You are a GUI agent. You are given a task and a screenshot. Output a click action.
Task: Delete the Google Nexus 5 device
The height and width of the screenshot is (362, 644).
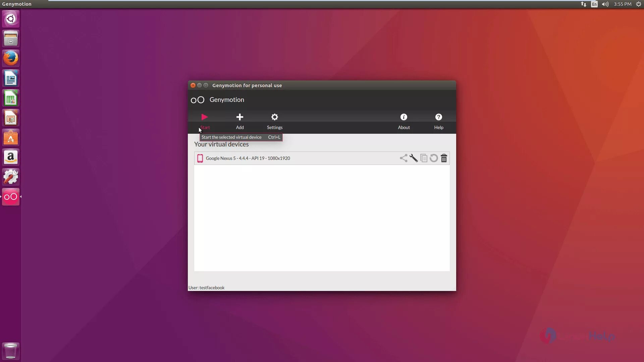pyautogui.click(x=444, y=158)
